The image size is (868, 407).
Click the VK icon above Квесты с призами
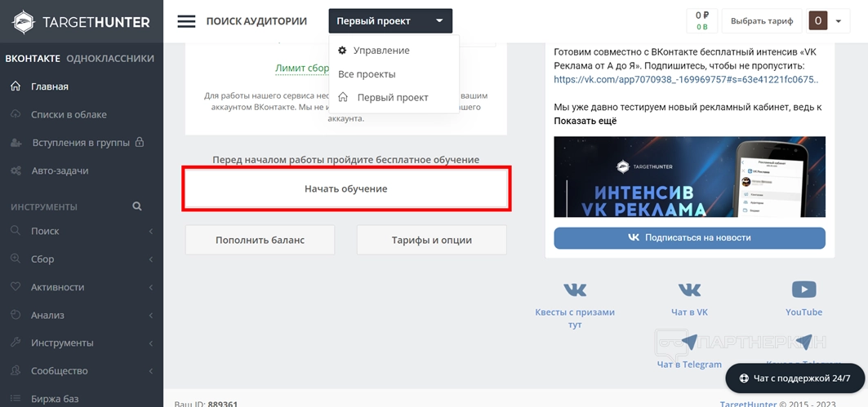[x=575, y=290]
